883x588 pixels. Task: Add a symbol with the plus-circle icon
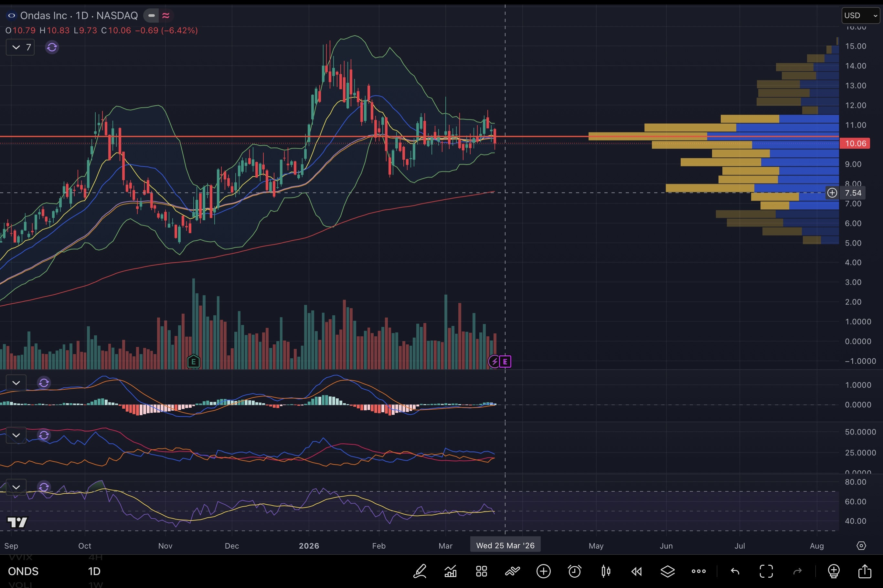point(544,571)
